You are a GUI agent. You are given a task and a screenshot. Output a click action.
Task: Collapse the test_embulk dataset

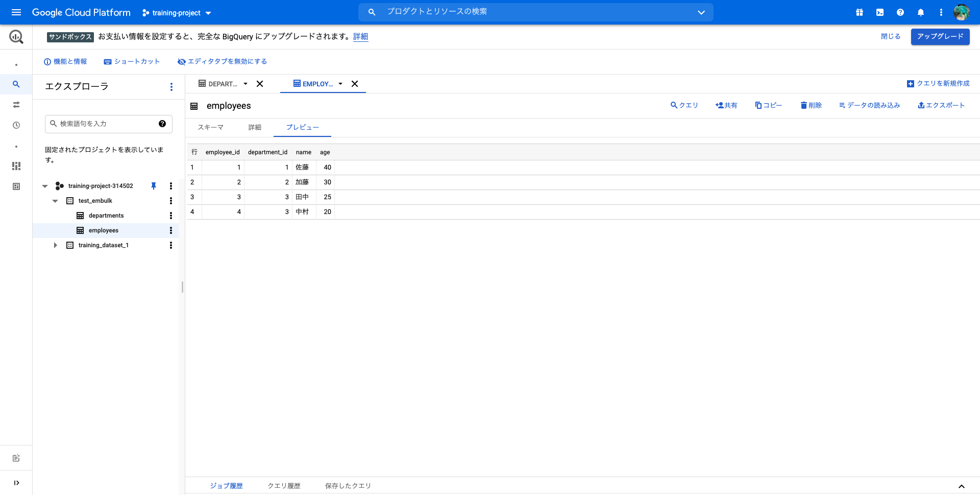(55, 201)
